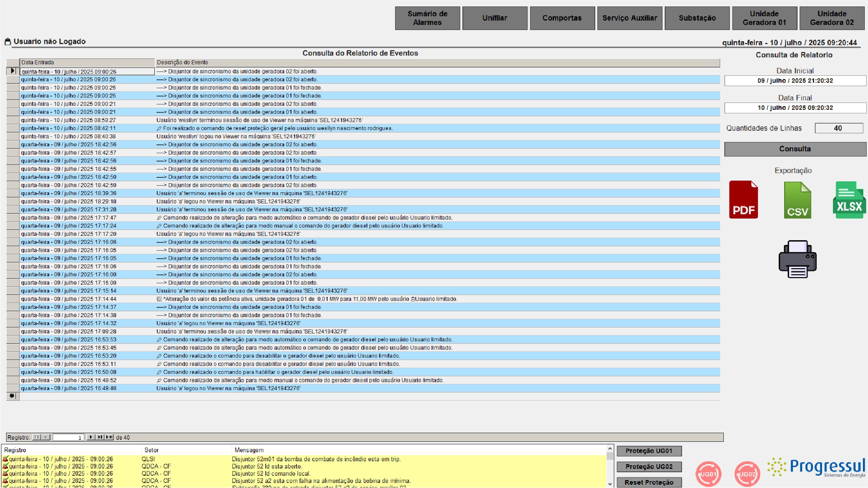
Task: Create new record in Registro navigator
Action: coord(109,437)
